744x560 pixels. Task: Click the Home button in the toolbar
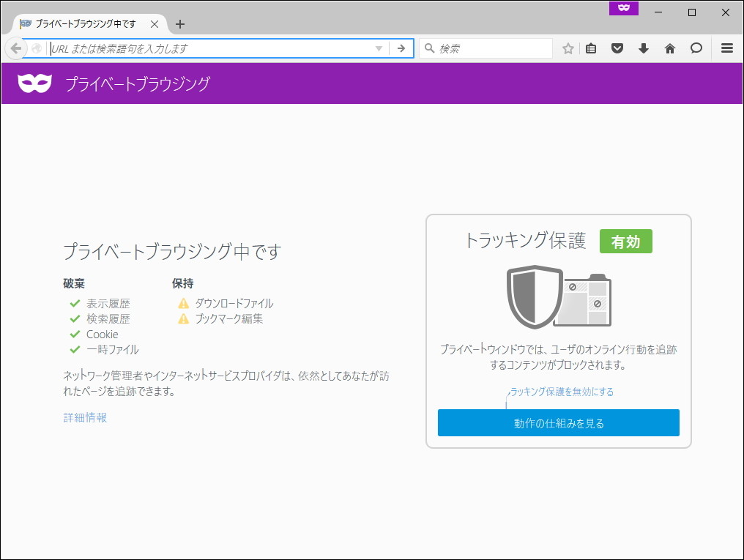669,48
